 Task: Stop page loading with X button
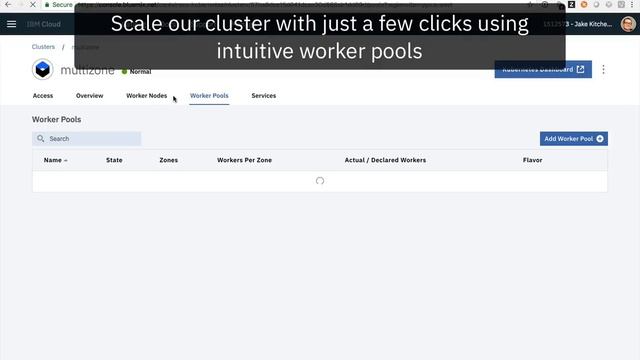click(33, 4)
